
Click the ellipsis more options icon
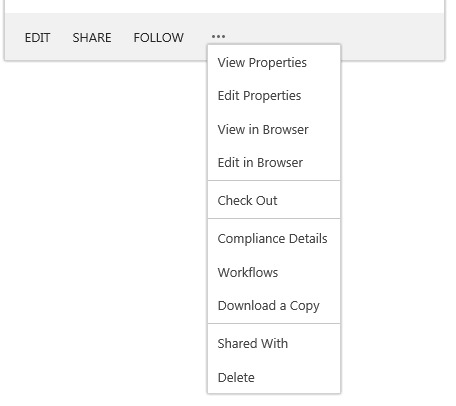tap(218, 36)
